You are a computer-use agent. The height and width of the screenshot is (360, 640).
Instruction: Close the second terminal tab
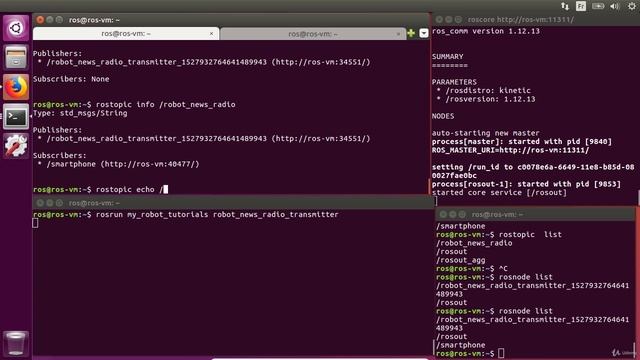[398, 34]
